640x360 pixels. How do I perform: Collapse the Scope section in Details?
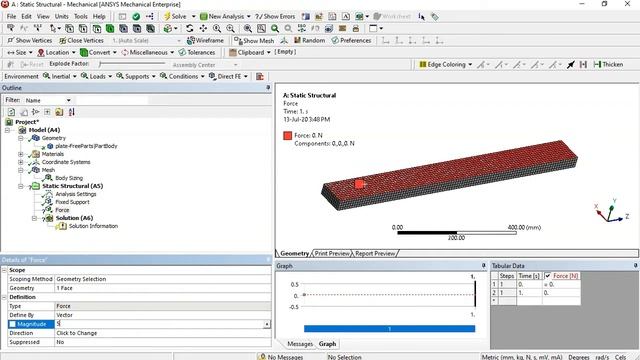pos(4,270)
